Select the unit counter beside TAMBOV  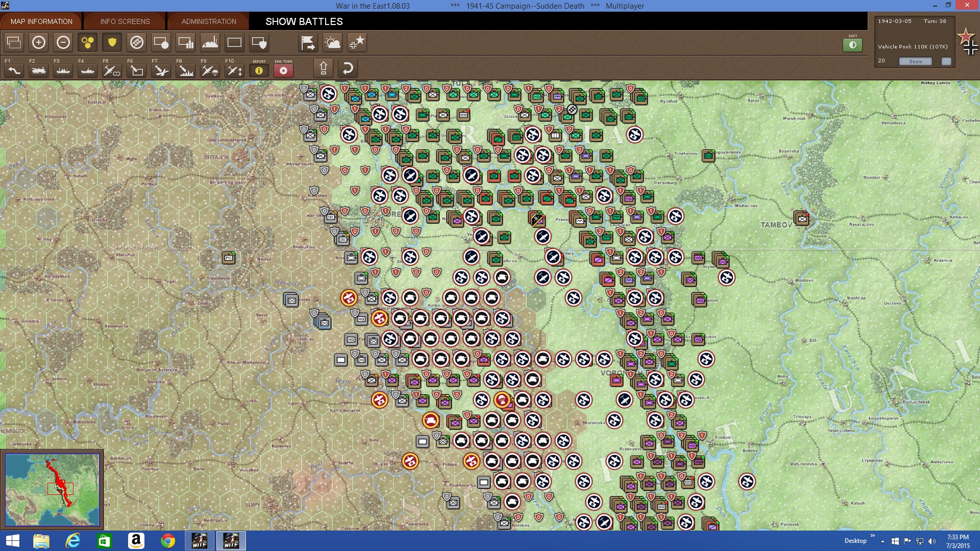(x=801, y=218)
